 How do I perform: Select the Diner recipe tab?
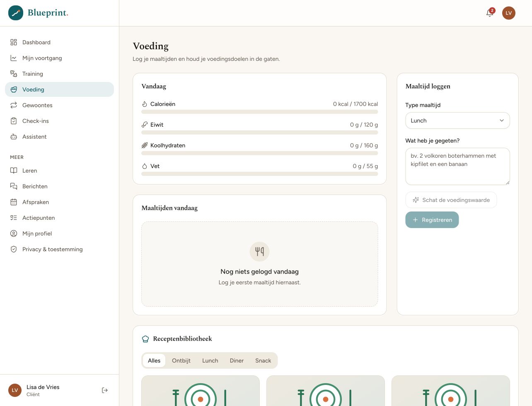click(237, 360)
